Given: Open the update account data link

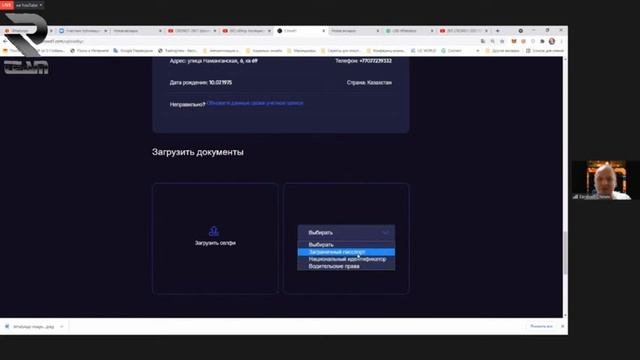Looking at the screenshot, I should (256, 103).
